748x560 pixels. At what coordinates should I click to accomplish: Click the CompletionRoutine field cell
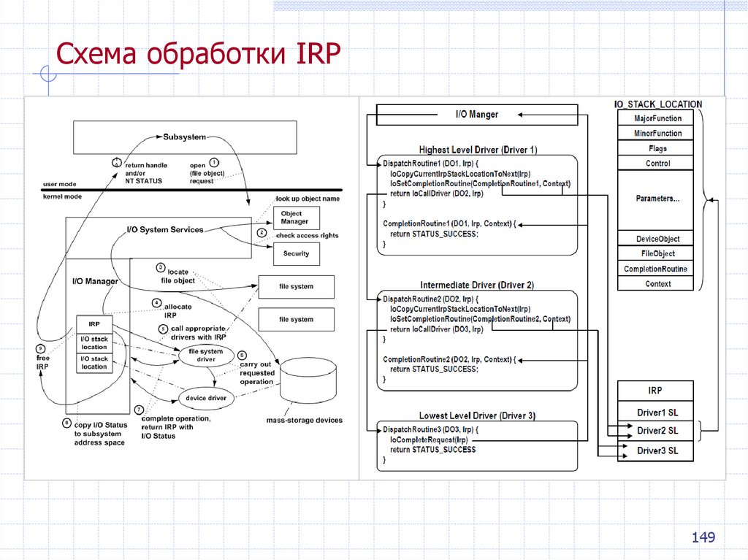click(x=655, y=269)
